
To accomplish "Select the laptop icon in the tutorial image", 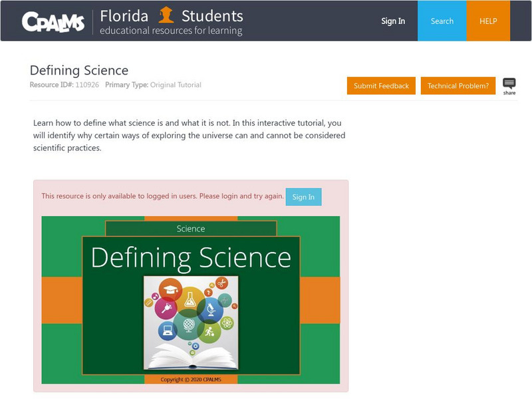I will point(167,331).
